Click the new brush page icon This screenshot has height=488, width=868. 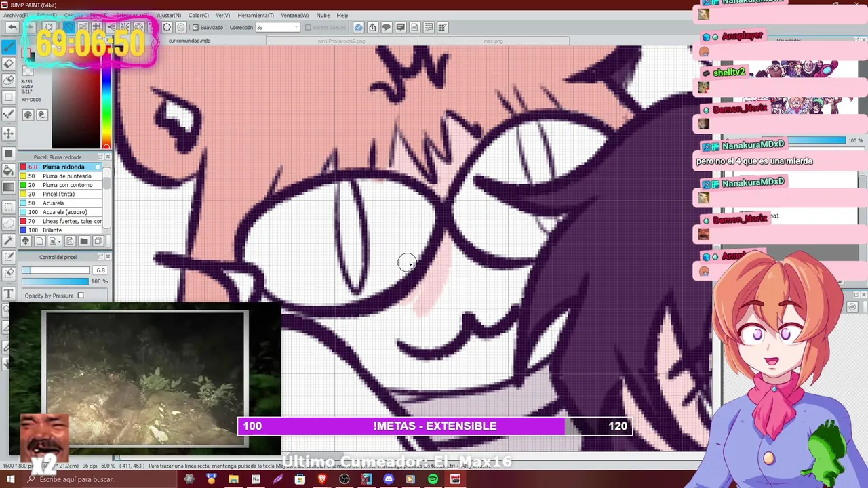click(x=39, y=241)
